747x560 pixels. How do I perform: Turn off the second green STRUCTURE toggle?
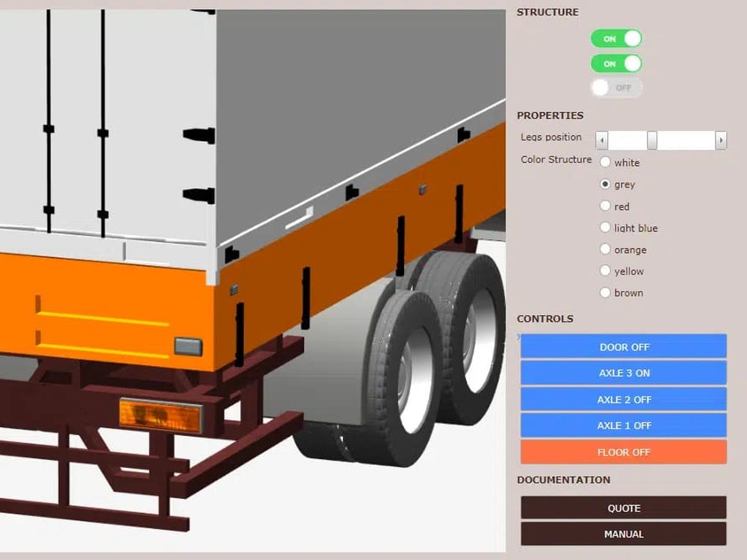[x=616, y=63]
